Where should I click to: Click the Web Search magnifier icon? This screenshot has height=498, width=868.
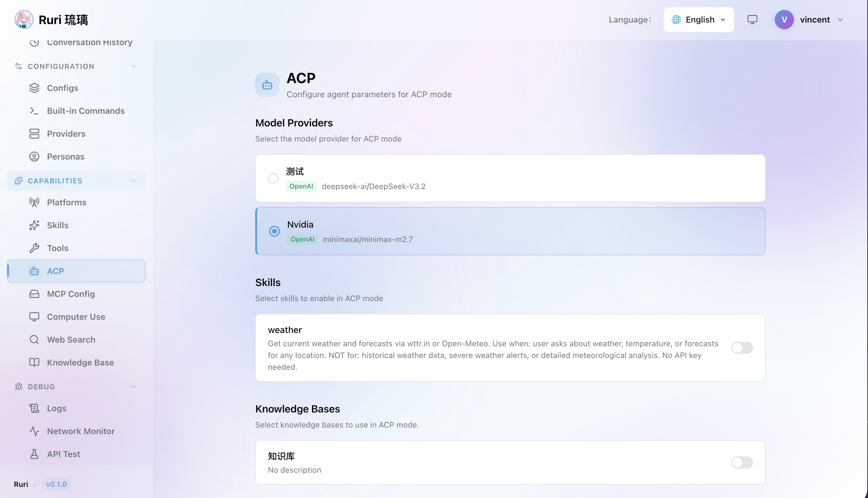[x=34, y=340]
